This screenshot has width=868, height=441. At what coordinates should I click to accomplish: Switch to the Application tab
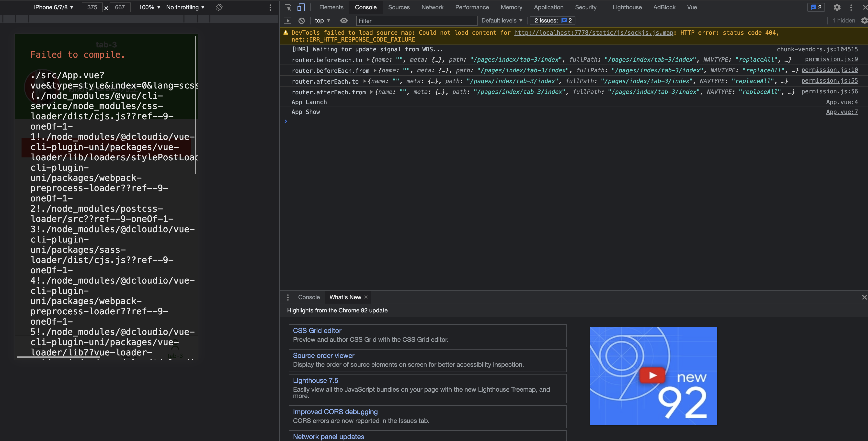tap(548, 7)
